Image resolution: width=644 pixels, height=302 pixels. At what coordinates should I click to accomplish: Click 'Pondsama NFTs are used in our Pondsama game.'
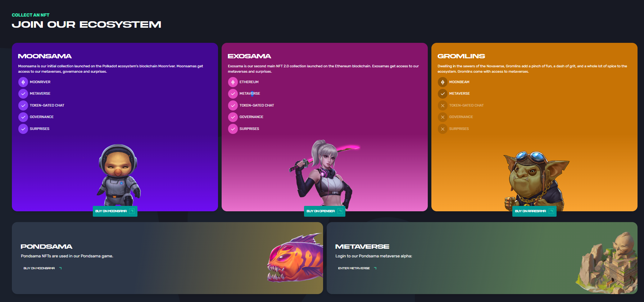67,256
